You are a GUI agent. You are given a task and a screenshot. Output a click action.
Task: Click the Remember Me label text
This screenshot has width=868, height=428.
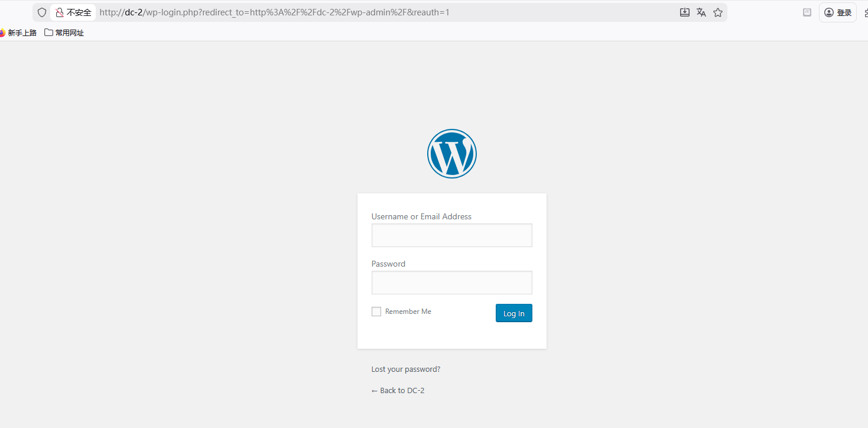click(x=408, y=312)
